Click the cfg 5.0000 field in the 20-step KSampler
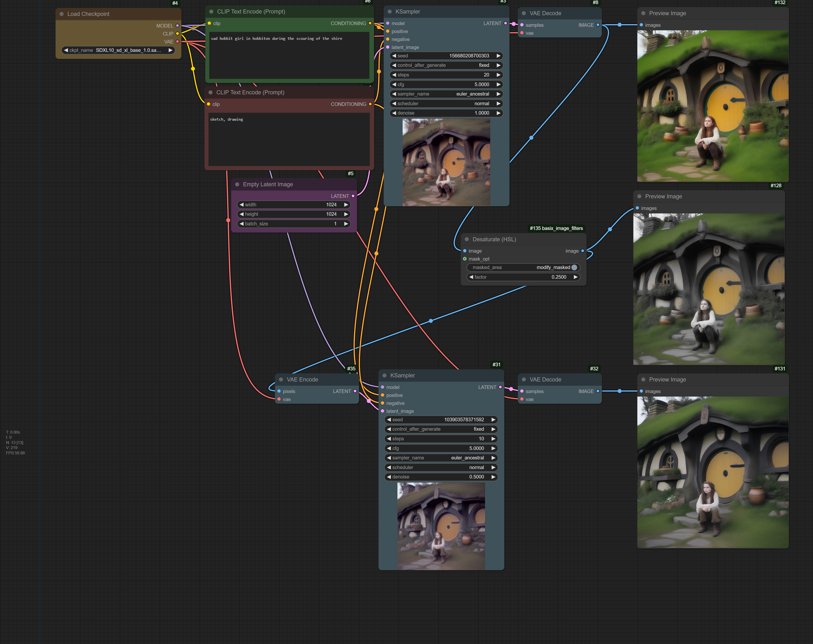813x644 pixels. coord(446,84)
